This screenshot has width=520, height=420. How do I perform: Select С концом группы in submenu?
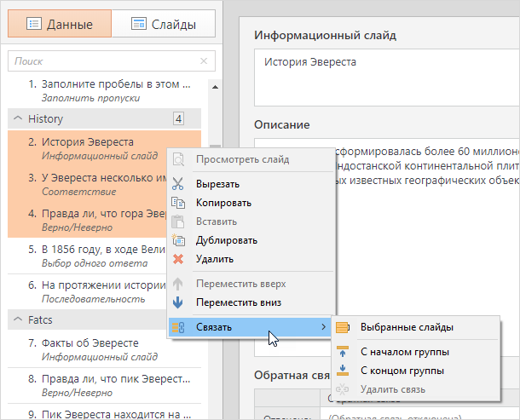[415, 371]
